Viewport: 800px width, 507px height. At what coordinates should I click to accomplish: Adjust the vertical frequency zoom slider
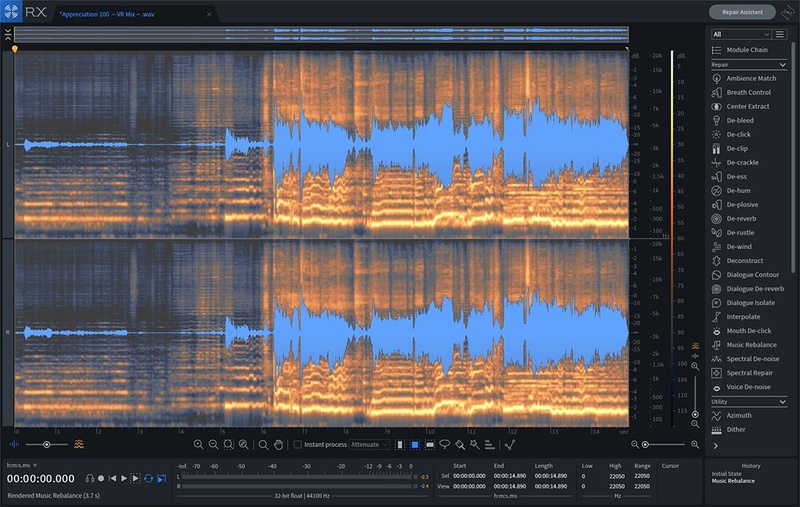695,396
